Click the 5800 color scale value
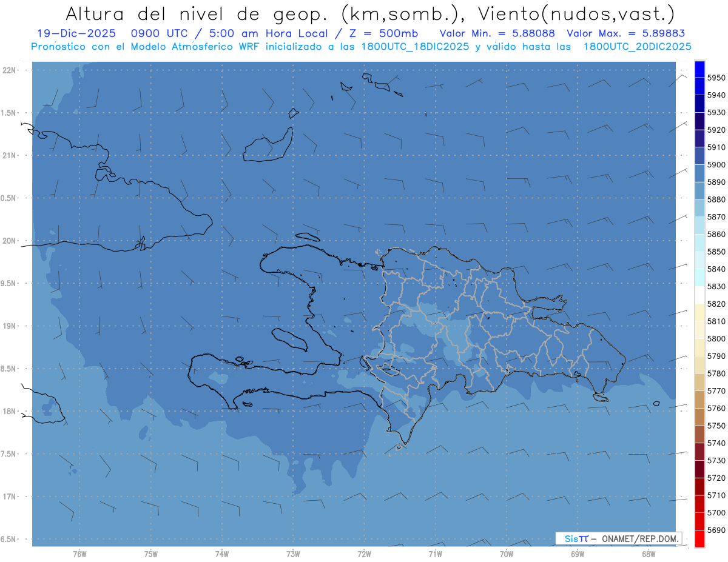 click(x=716, y=339)
